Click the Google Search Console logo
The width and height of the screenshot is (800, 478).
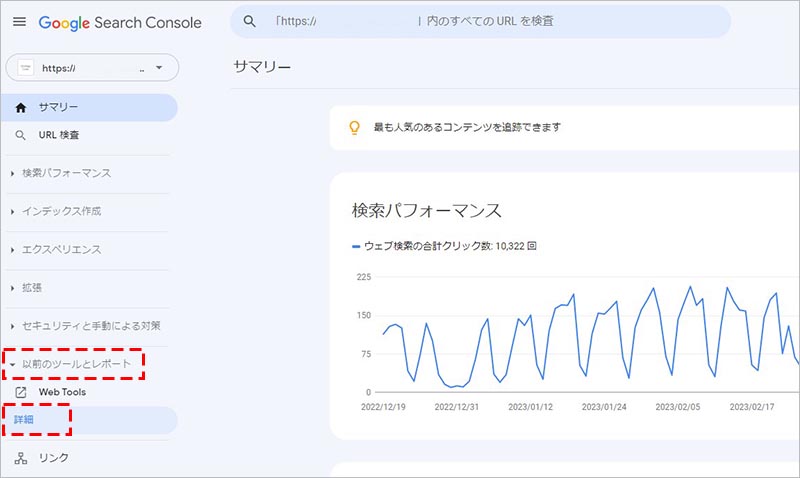(x=120, y=22)
